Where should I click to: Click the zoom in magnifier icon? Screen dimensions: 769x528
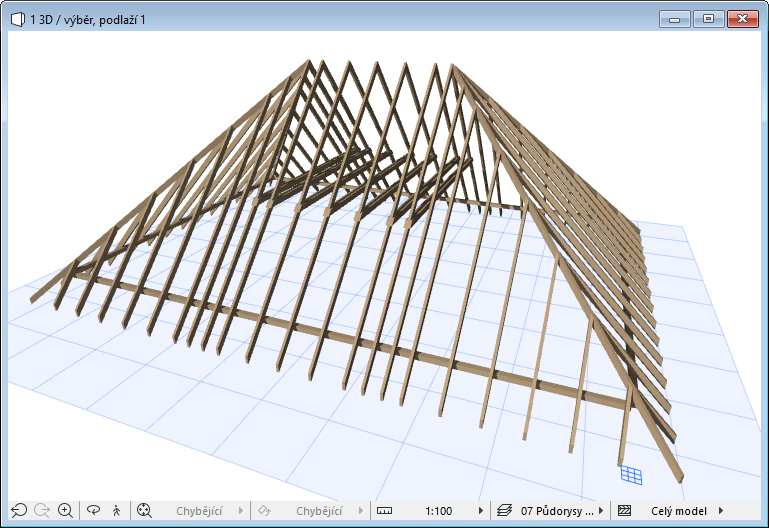pos(65,511)
